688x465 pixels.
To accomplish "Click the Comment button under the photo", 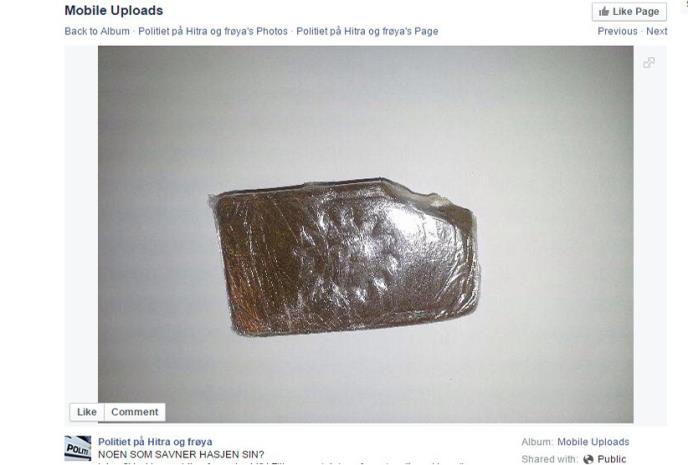I will [x=135, y=412].
